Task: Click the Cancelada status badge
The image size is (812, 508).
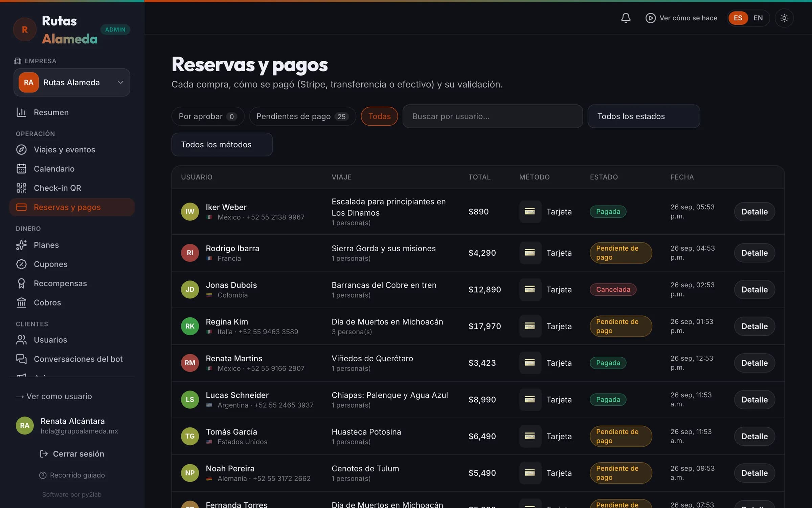Action: pos(613,290)
